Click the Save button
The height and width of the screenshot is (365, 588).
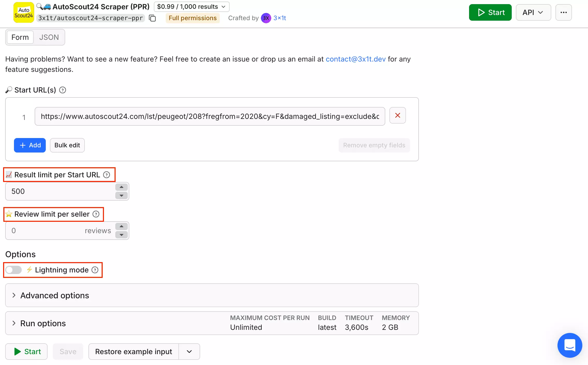click(x=68, y=352)
